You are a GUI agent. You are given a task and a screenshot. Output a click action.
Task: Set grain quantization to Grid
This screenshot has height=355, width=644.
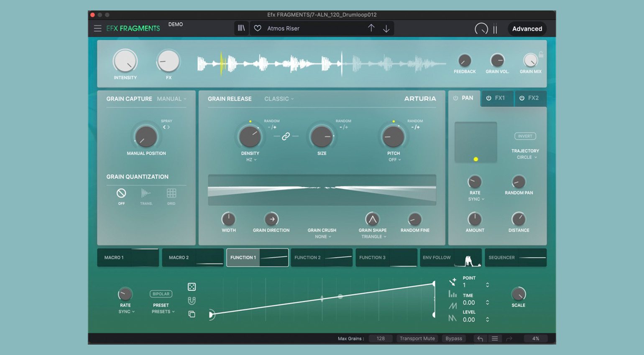point(171,193)
